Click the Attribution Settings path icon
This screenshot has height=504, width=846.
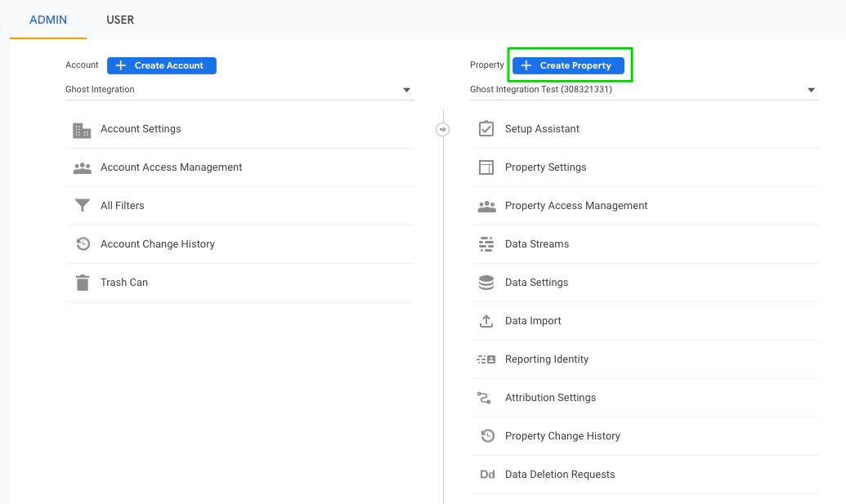click(484, 398)
